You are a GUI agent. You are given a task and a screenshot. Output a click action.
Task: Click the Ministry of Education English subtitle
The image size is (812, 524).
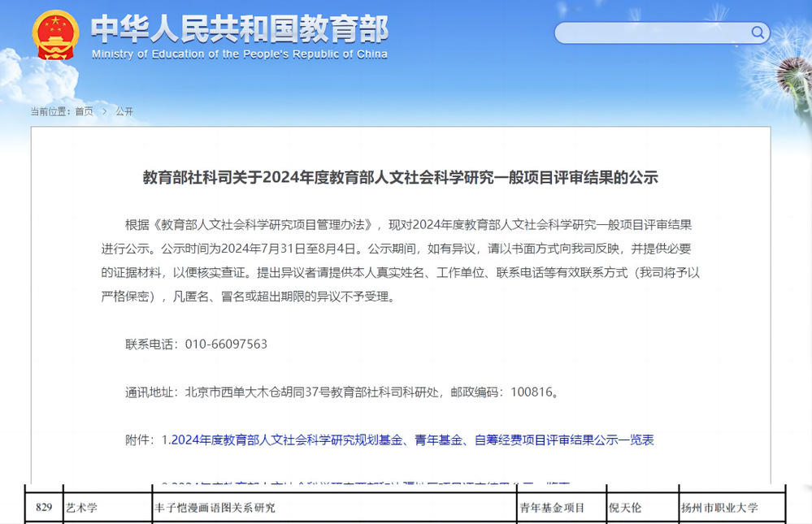(239, 54)
